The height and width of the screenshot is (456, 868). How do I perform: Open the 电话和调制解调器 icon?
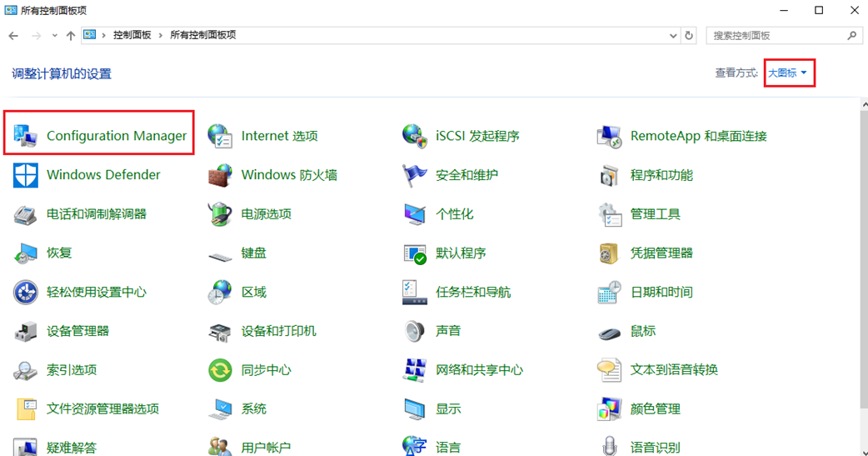point(25,214)
